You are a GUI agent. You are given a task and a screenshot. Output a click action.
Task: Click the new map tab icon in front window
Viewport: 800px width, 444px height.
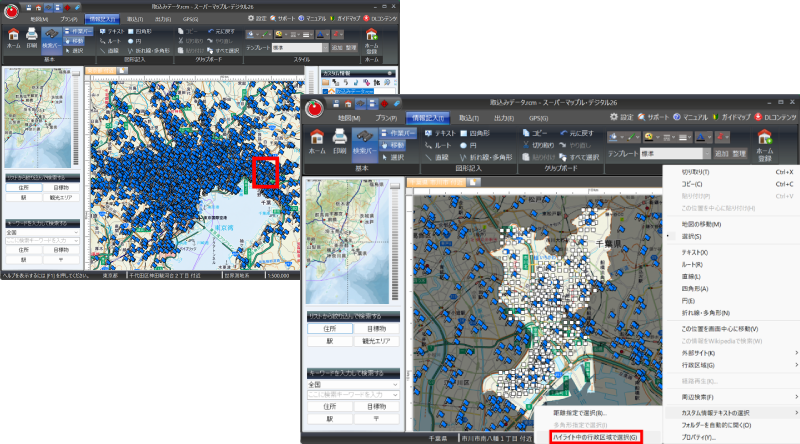pyautogui.click(x=474, y=182)
